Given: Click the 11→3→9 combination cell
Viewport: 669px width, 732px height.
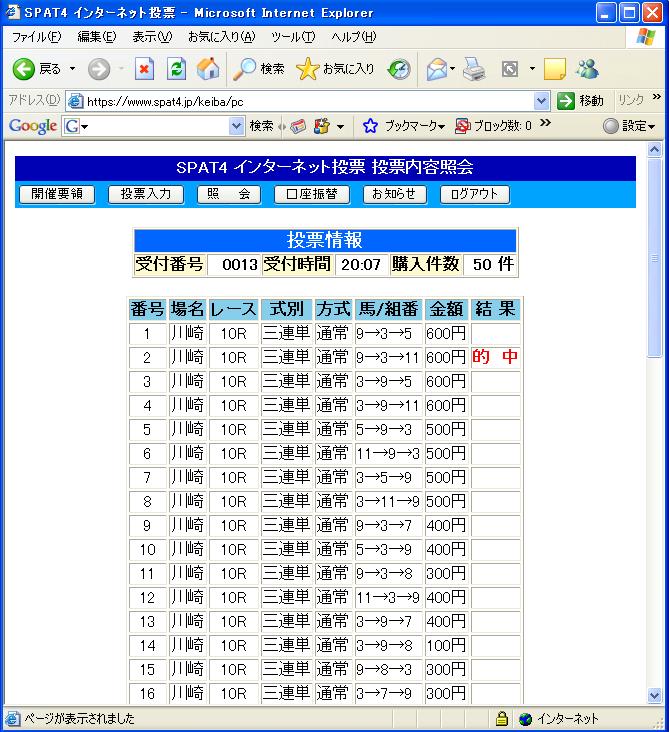Looking at the screenshot, I should (388, 598).
